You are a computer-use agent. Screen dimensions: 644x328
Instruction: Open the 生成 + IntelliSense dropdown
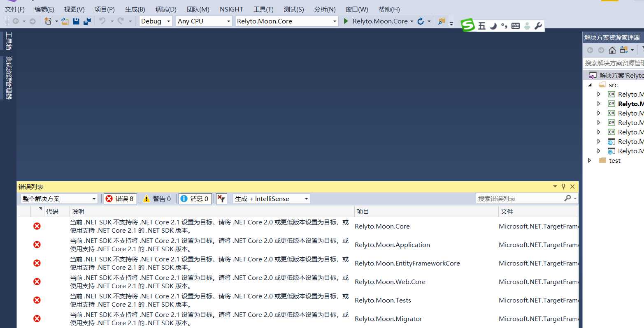pos(271,199)
